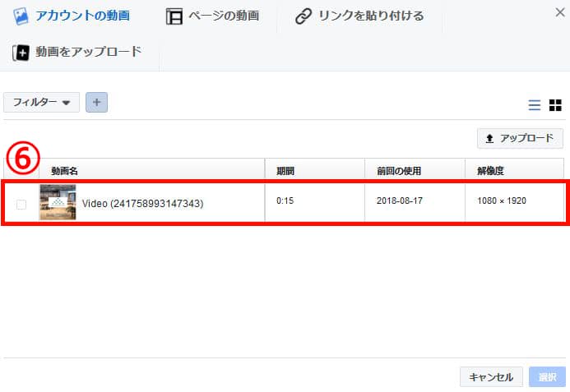Click the account videos picture icon
Viewport: 570px width, 392px height.
tap(21, 16)
